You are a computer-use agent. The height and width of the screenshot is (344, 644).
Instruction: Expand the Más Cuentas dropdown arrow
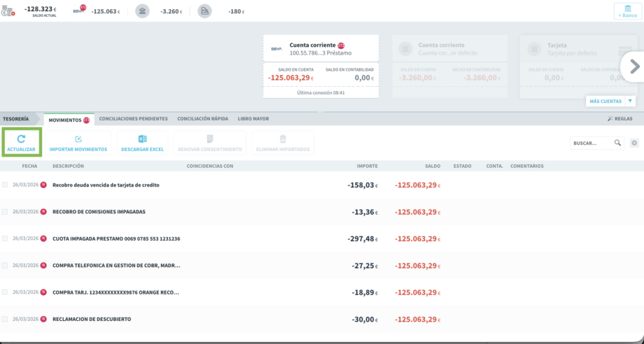click(631, 101)
